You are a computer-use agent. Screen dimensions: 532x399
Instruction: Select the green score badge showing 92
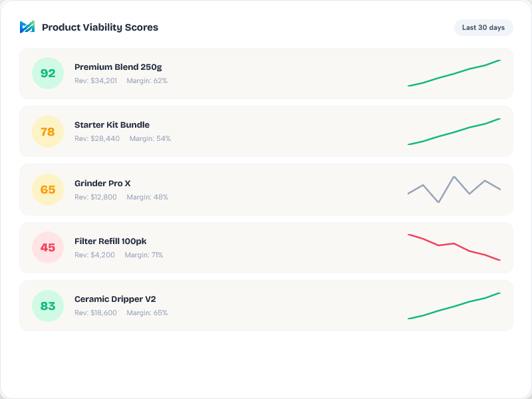47,73
